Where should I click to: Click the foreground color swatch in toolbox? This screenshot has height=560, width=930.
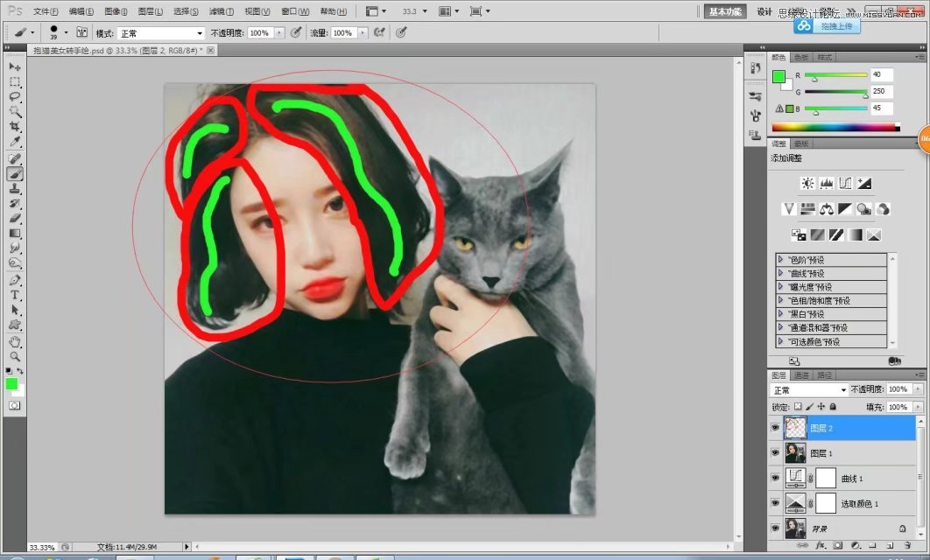click(x=11, y=384)
